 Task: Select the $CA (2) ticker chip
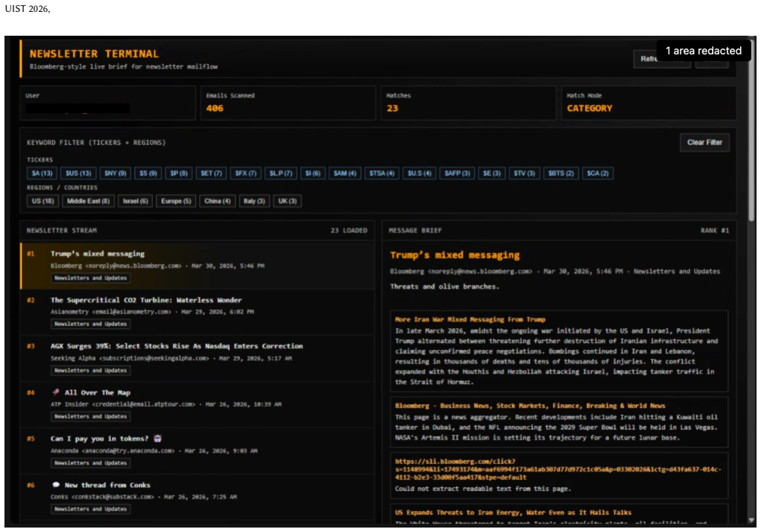tap(597, 173)
